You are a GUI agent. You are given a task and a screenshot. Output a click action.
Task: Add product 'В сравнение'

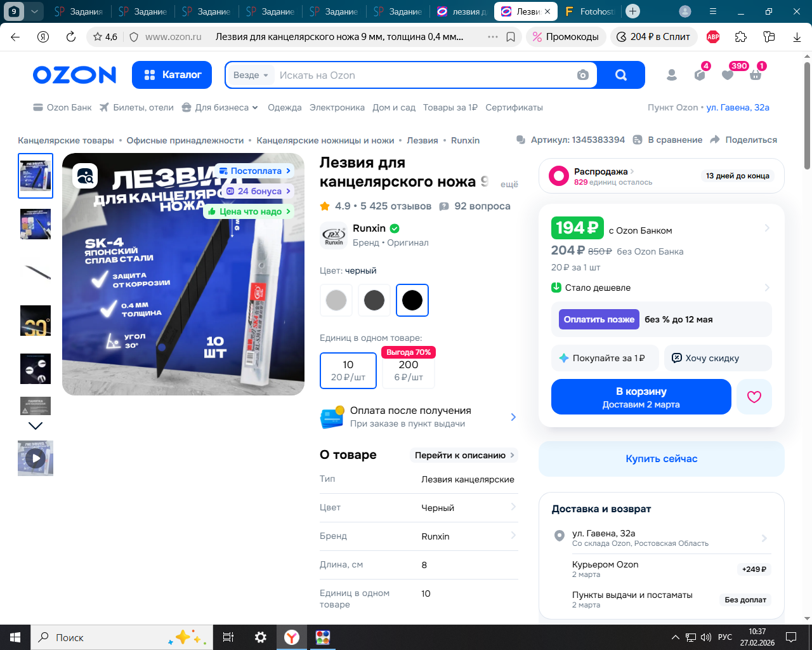click(669, 140)
